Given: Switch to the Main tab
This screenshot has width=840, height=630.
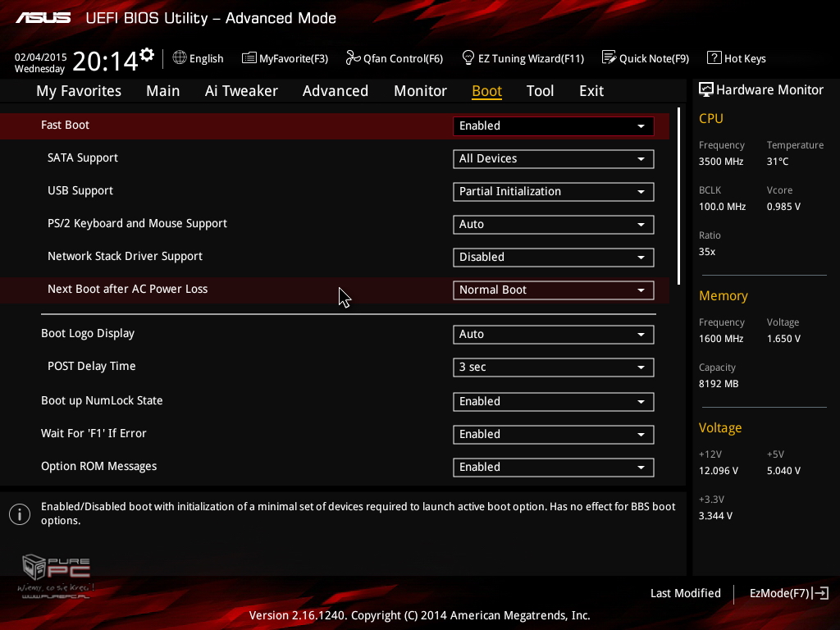Looking at the screenshot, I should click(x=163, y=91).
